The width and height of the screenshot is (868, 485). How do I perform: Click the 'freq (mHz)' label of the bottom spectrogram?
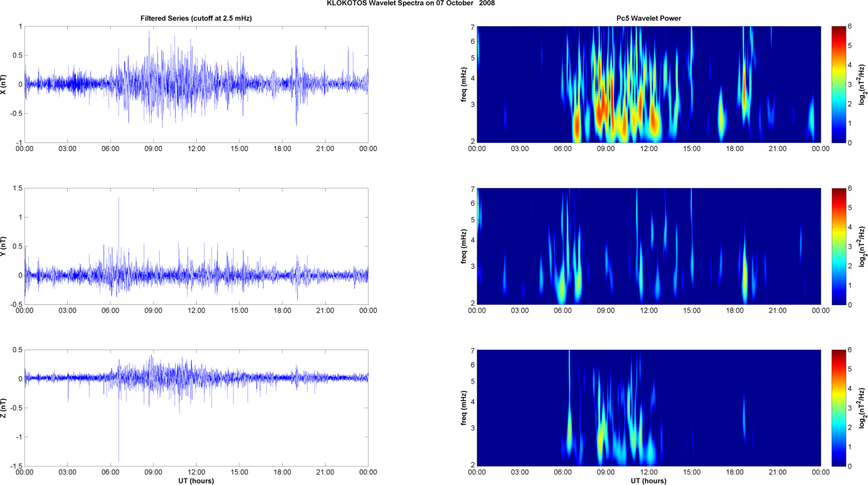[x=464, y=408]
